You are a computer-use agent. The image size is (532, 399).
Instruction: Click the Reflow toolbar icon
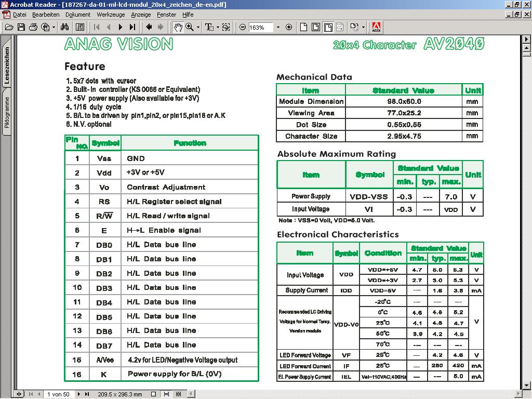340,27
